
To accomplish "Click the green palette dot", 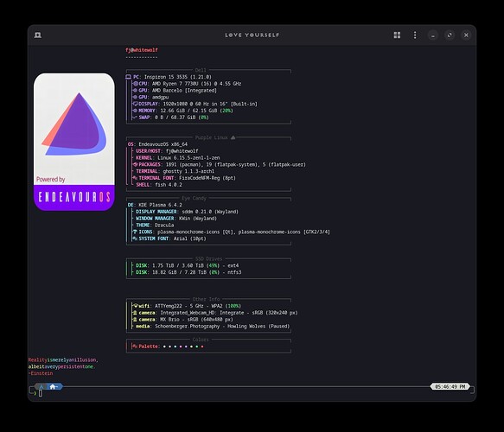I will [x=197, y=346].
